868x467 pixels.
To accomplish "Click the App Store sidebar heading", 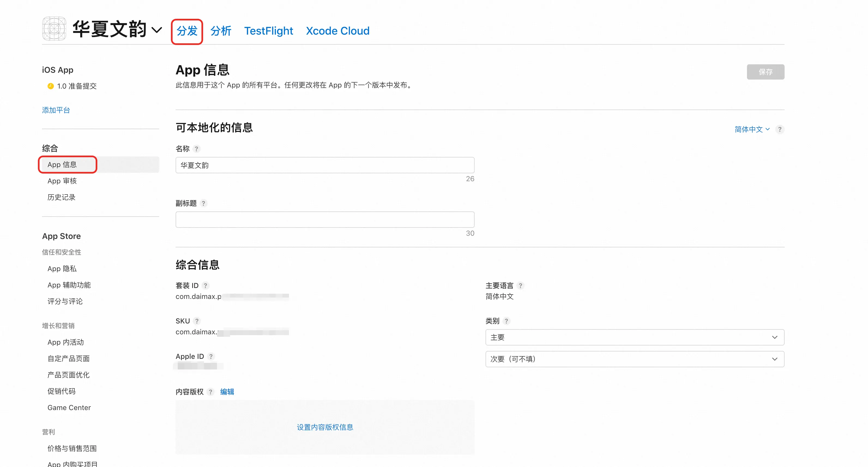I will (x=61, y=236).
